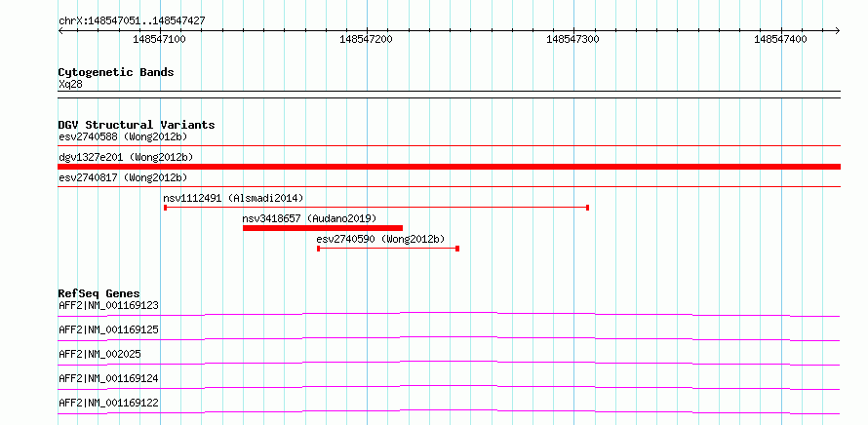Click the chrX:148547051..148547427 region label

coord(132,20)
